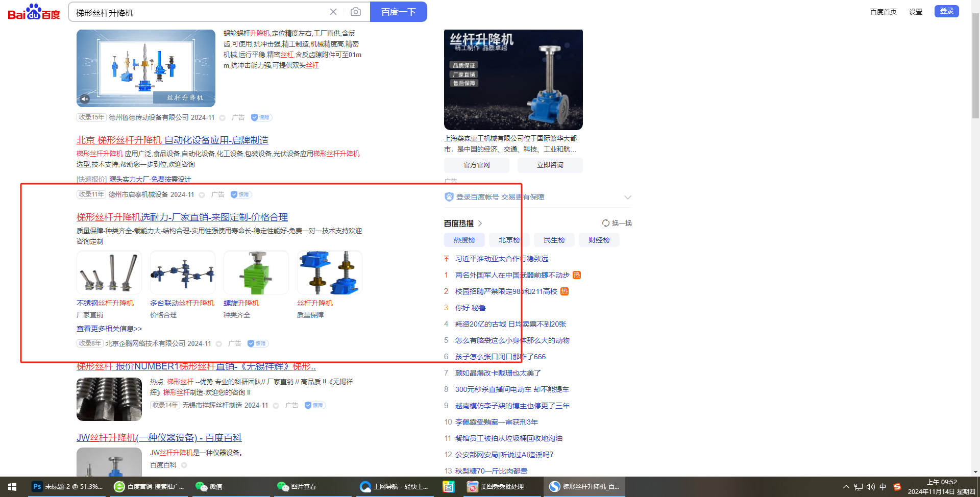The image size is (980, 497).
Task: Open the feedback dropdown beside 德州市启泰机械设备 2024-11
Action: point(202,195)
